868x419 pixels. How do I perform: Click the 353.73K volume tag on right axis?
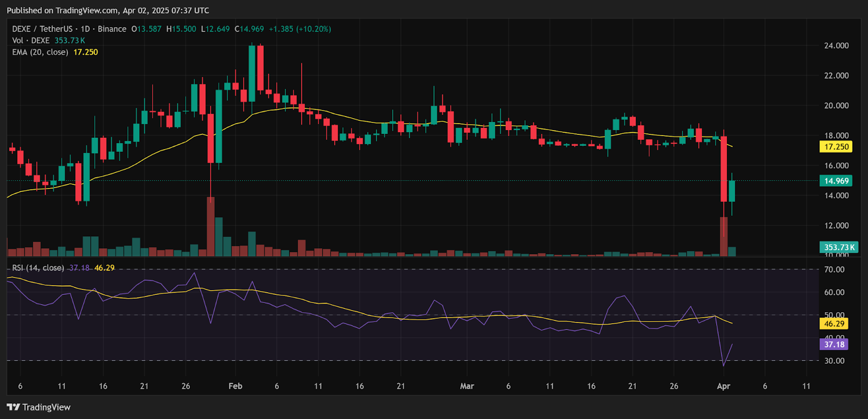(839, 247)
